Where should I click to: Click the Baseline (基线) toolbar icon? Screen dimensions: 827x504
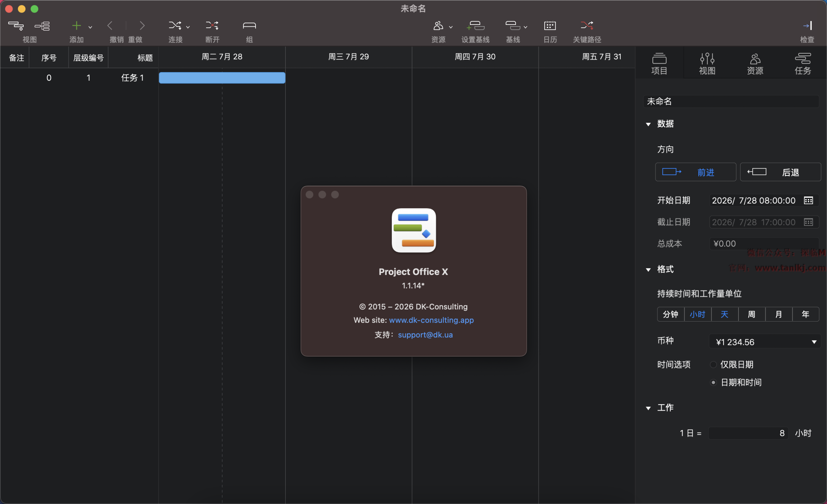pos(513,26)
